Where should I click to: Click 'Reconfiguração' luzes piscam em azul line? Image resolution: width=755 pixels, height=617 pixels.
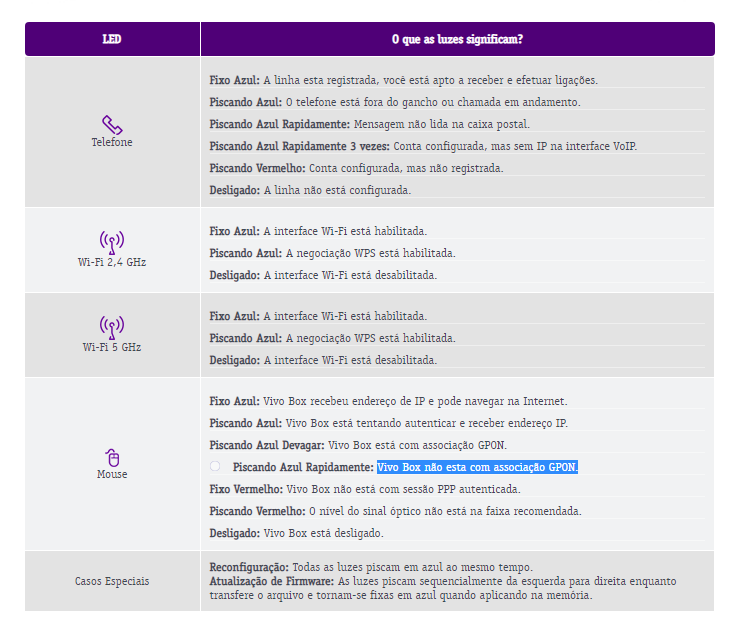click(371, 567)
